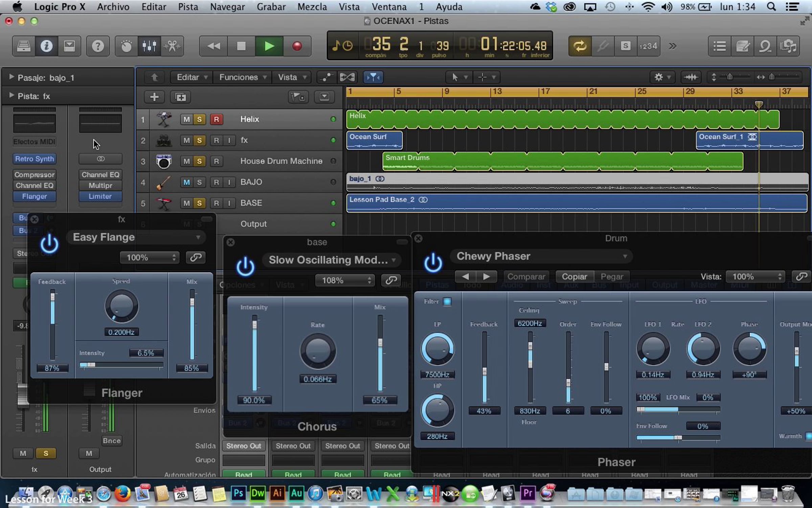
Task: Click the Record button in the transport
Action: tap(297, 46)
